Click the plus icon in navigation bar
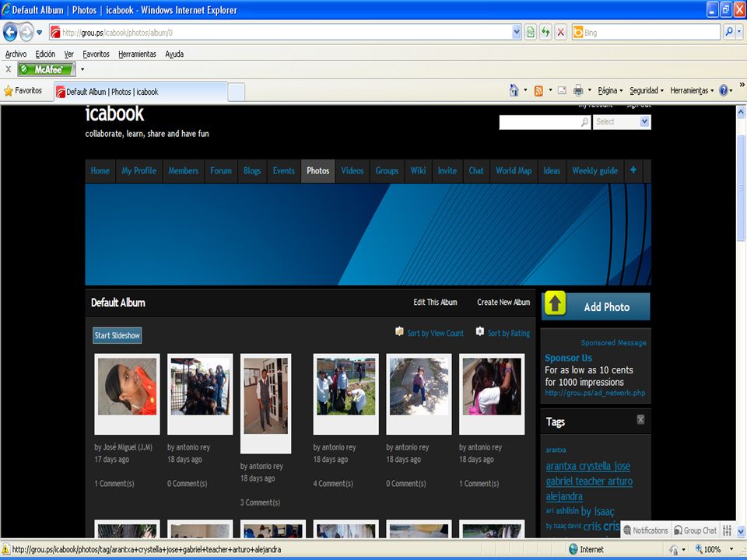Viewport: 747px width, 560px height. tap(633, 170)
